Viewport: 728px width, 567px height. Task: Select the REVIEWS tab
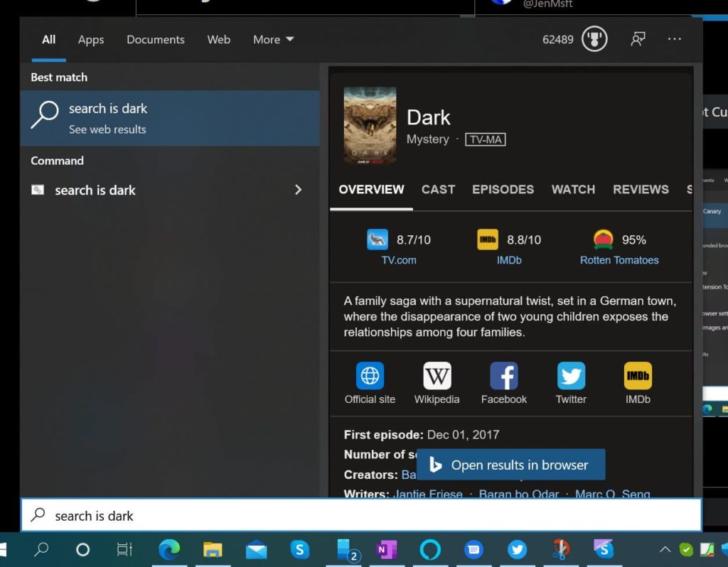pyautogui.click(x=641, y=189)
